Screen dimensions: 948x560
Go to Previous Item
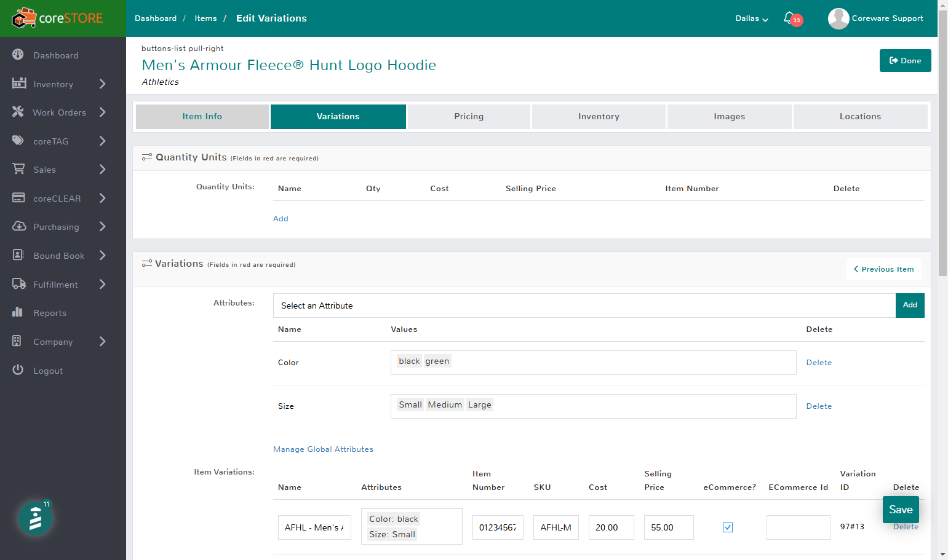[883, 269]
